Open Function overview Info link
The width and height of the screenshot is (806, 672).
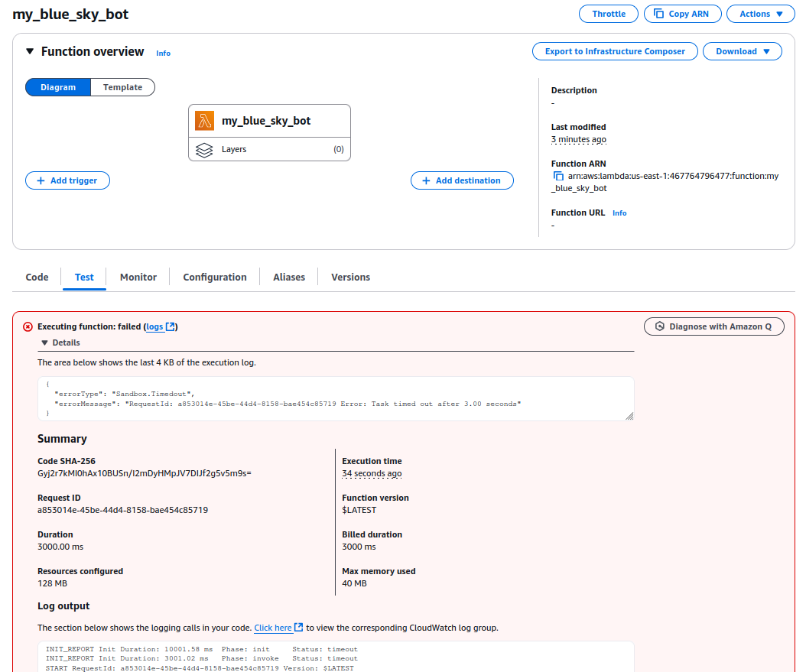point(163,54)
